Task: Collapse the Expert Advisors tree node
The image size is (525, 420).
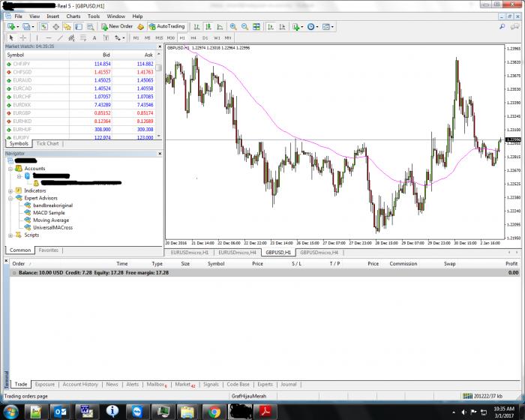Action: click(10, 198)
